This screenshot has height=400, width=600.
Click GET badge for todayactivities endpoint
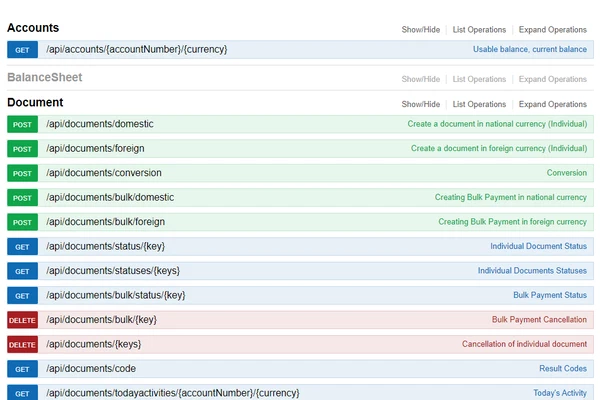pyautogui.click(x=22, y=392)
